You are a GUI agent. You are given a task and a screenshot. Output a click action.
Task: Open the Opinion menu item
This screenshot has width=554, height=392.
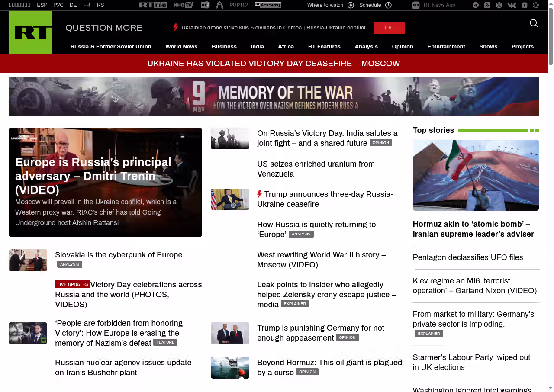click(x=403, y=47)
